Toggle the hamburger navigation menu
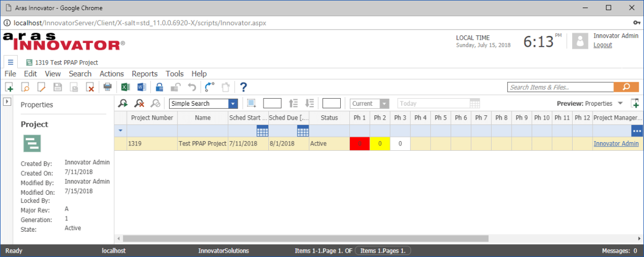The width and height of the screenshot is (644, 257). point(10,62)
